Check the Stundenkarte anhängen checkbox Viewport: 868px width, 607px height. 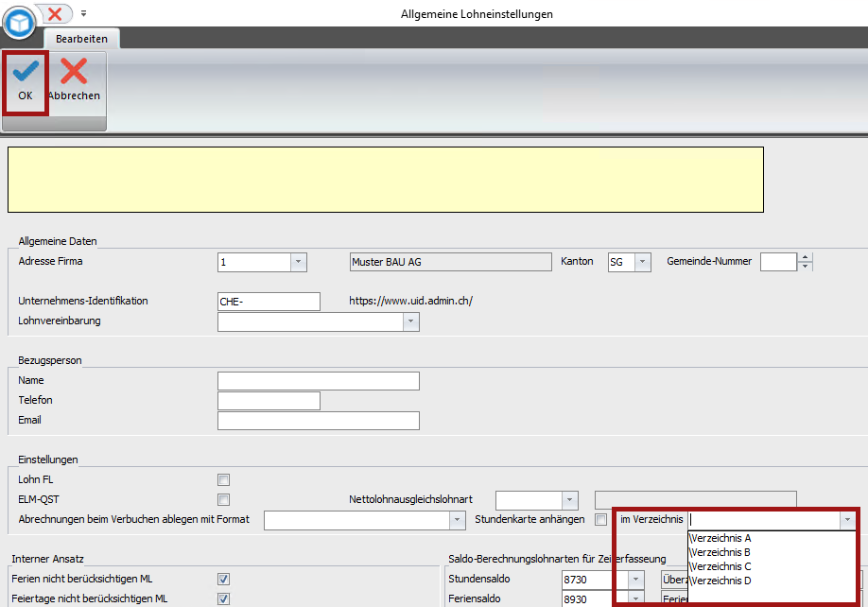pyautogui.click(x=600, y=519)
